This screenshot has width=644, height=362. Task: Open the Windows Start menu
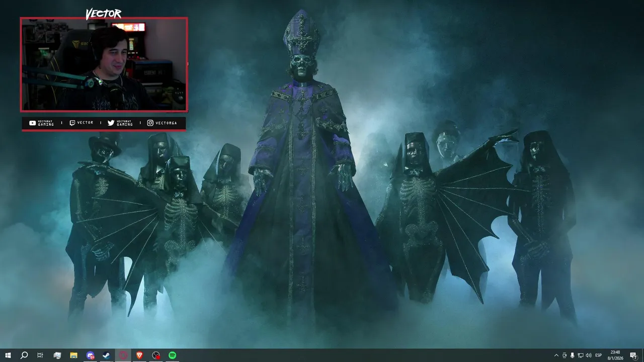tap(8, 355)
